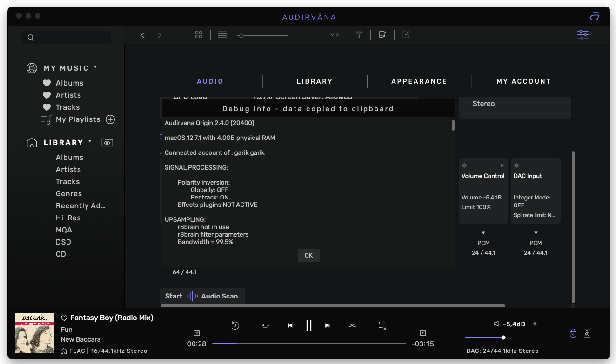Toggle shuffle playback

tap(352, 325)
